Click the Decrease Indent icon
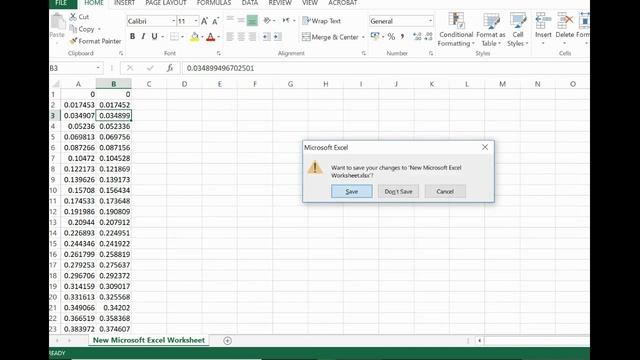The height and width of the screenshot is (360, 640). coord(267,37)
